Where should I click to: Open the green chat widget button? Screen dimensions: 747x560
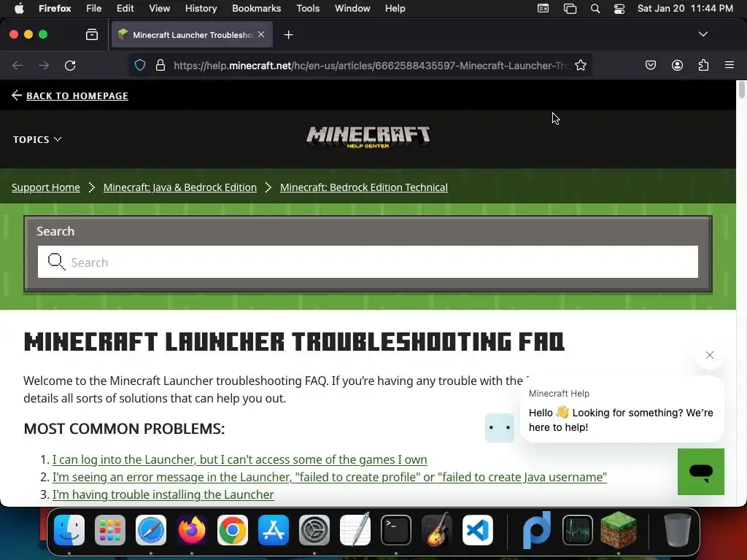[701, 472]
